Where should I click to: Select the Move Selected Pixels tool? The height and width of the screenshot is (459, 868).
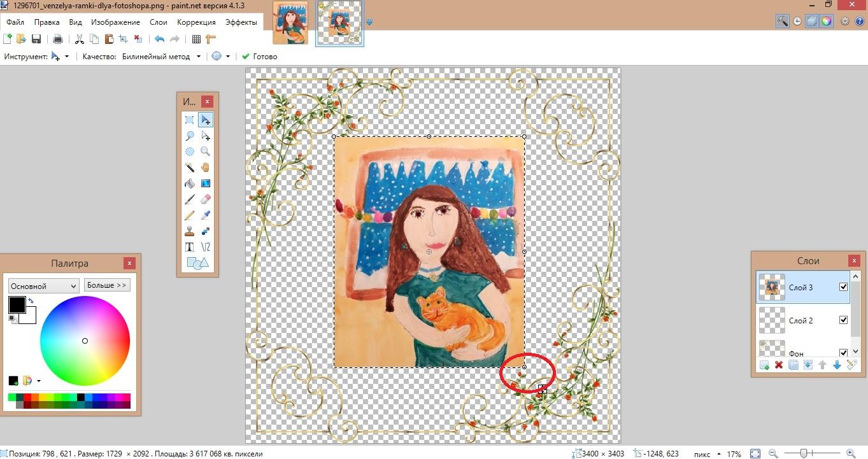click(205, 120)
